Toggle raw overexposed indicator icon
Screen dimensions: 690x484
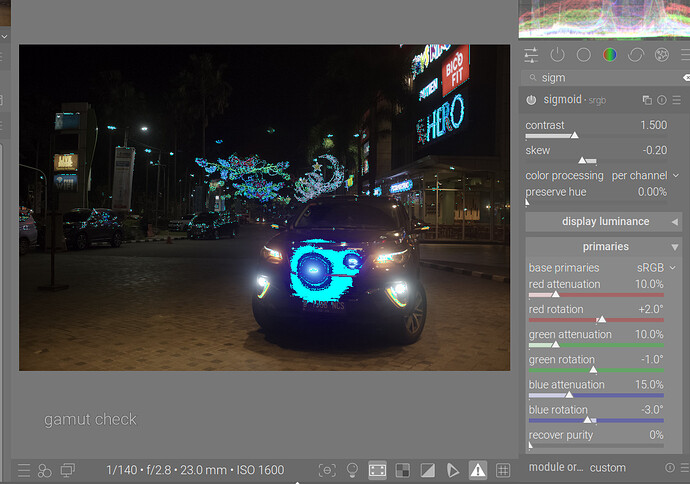(402, 469)
